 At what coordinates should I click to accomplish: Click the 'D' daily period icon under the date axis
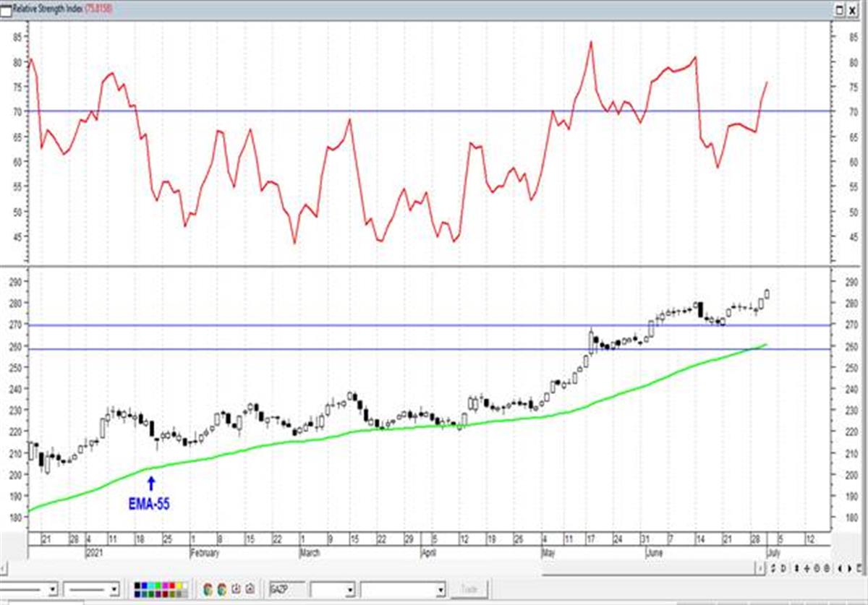point(783,568)
